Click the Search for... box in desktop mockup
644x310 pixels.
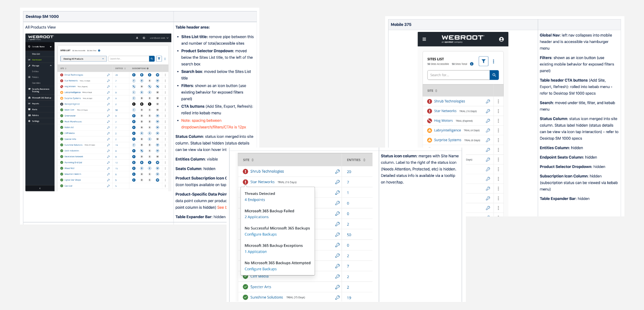[x=128, y=59]
